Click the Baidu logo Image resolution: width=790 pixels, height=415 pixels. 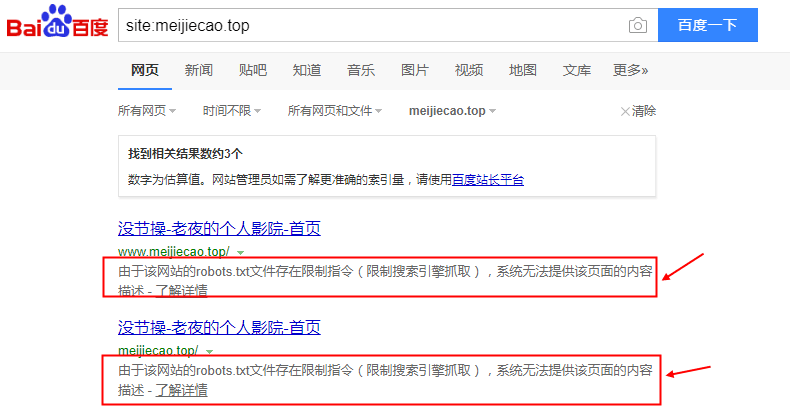click(57, 22)
